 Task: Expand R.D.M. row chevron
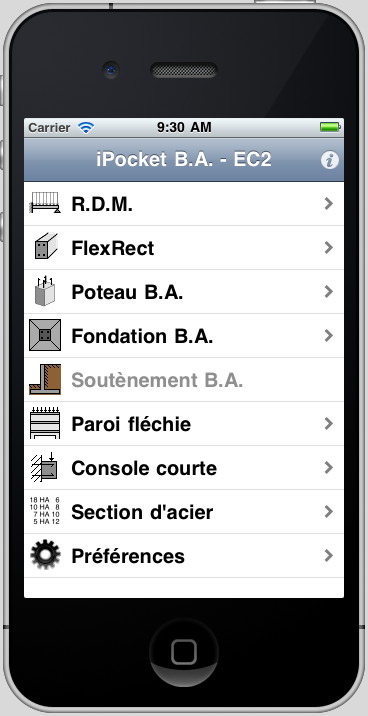328,204
